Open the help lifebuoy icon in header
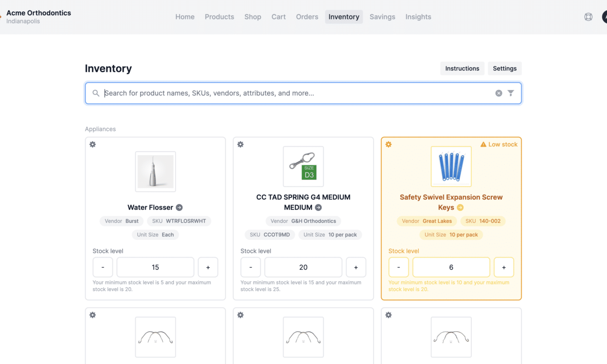This screenshot has width=607, height=364. (x=588, y=17)
